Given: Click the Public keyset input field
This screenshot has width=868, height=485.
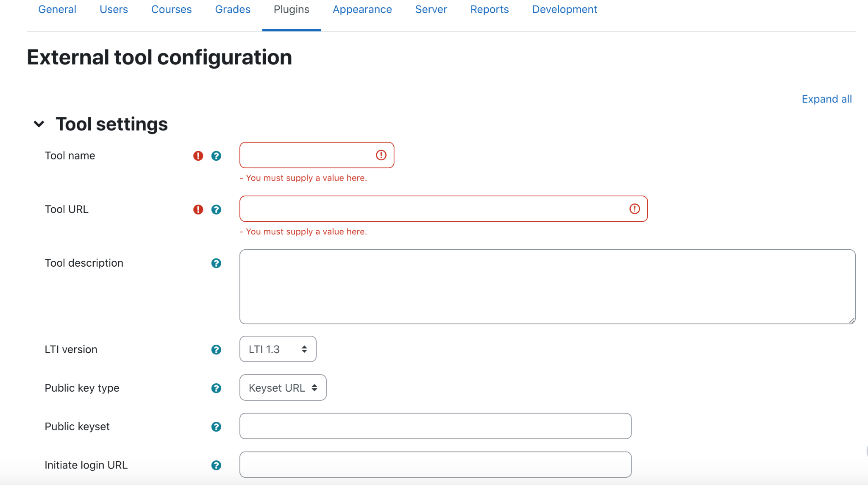Looking at the screenshot, I should 435,426.
